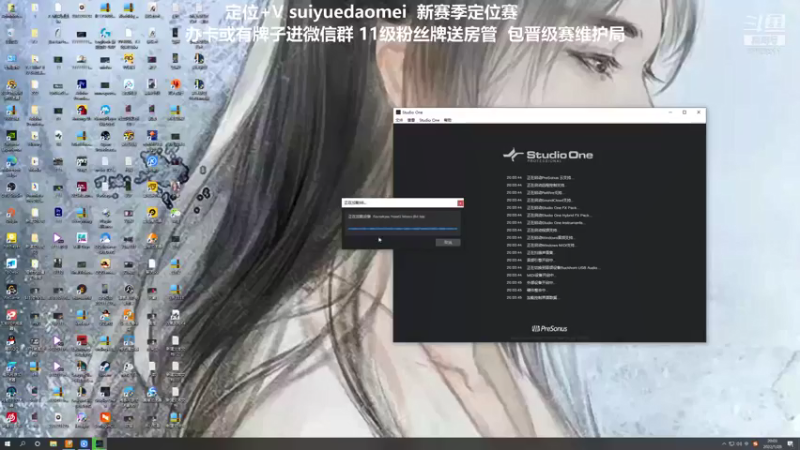The image size is (800, 450).
Task: Open the Studio One menu in the menu bar
Action: pos(429,120)
